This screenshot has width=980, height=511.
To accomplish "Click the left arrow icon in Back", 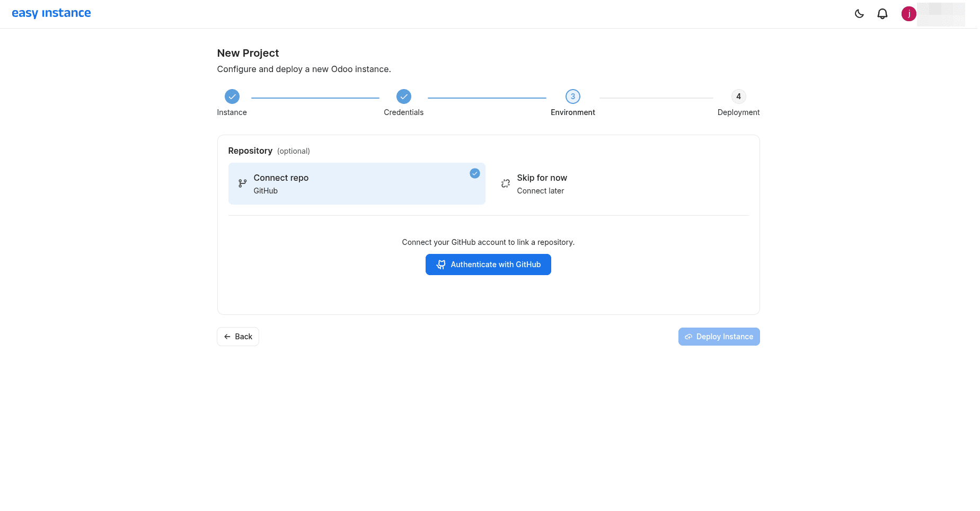I will pos(227,337).
